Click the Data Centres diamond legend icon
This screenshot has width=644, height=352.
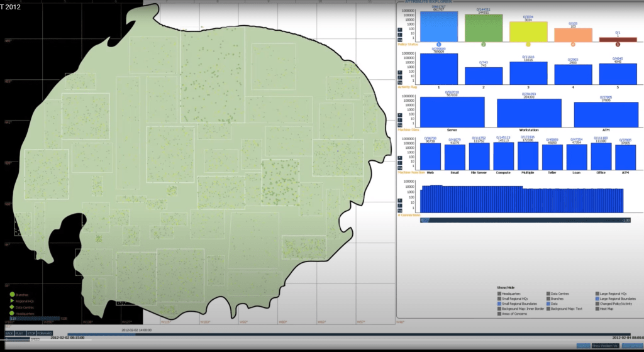coord(12,307)
